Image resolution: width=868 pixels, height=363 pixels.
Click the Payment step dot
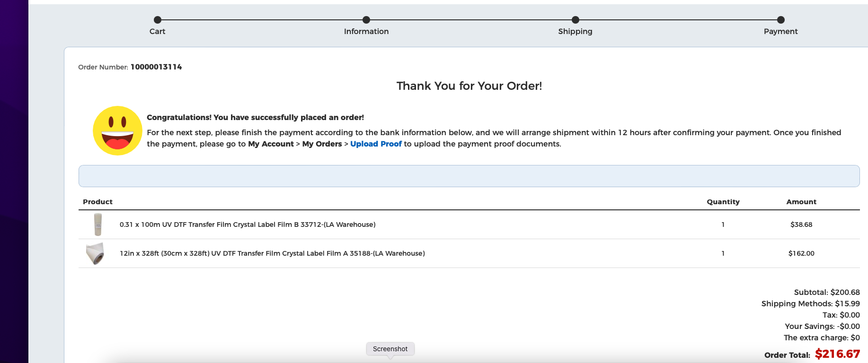781,20
